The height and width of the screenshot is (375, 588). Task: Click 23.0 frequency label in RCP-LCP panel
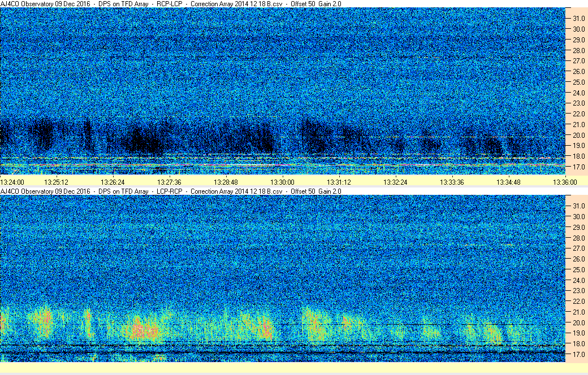tap(578, 103)
